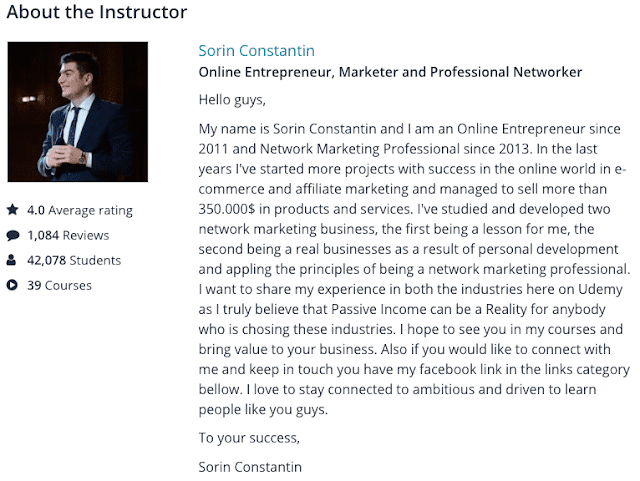Click the To your success closing line
This screenshot has height=481, width=640.
[x=249, y=438]
